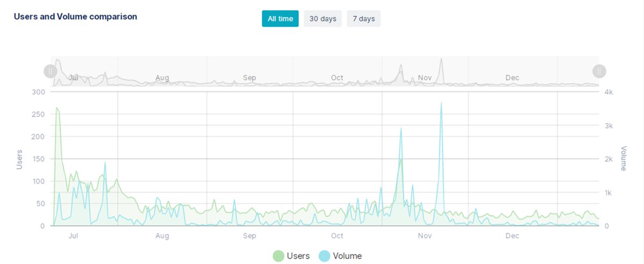Click the Users left axis title

[19, 159]
